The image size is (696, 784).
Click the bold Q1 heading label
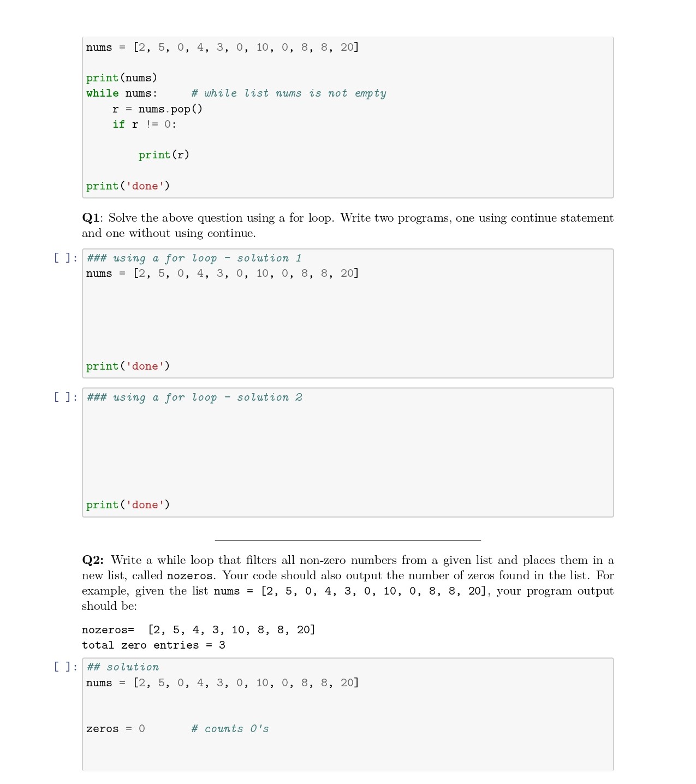point(91,218)
